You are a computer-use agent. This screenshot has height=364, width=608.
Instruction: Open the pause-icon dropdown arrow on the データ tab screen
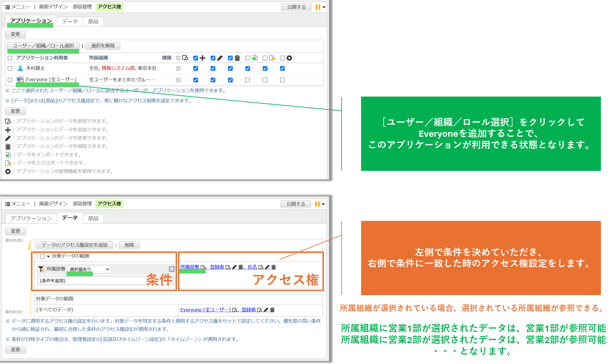(x=323, y=204)
